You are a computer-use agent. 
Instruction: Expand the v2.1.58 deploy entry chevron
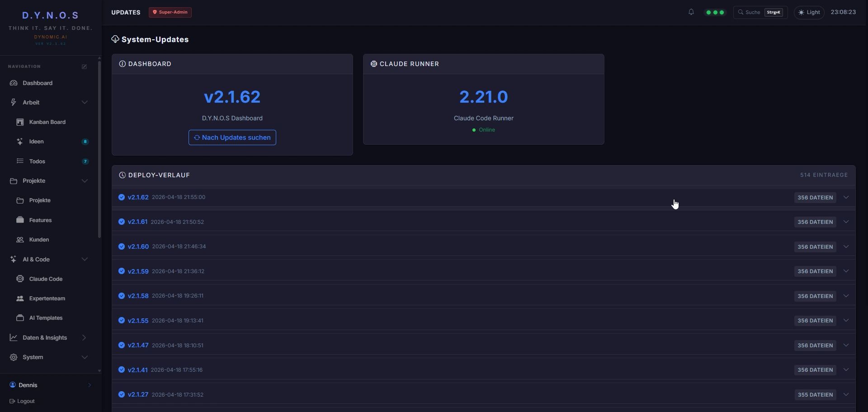pyautogui.click(x=846, y=296)
